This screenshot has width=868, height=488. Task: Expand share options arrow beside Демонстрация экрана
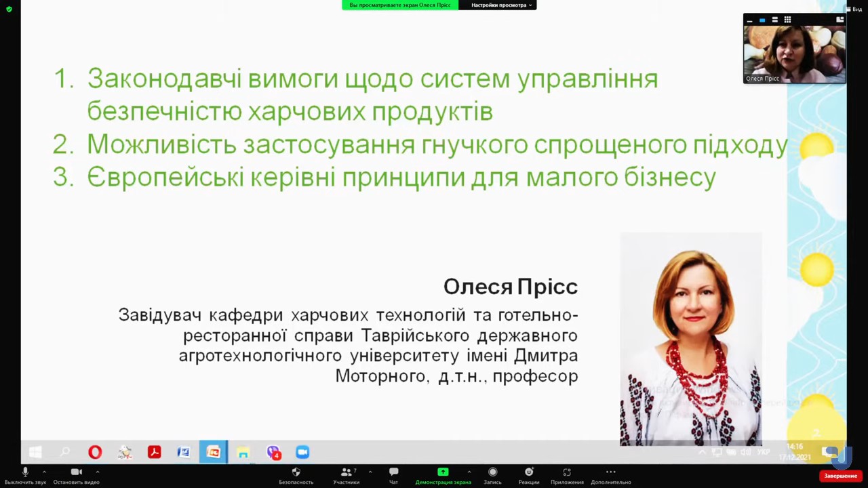(469, 472)
